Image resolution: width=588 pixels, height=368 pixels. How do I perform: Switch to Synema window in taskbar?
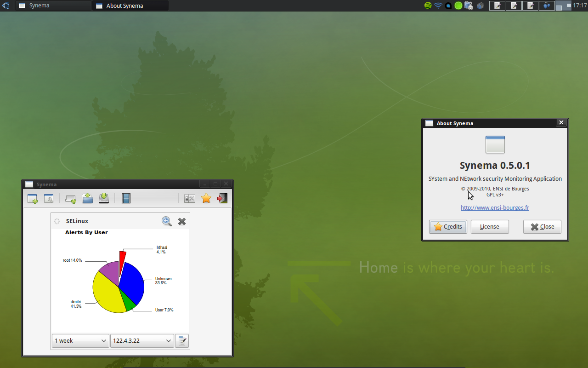[x=53, y=6]
